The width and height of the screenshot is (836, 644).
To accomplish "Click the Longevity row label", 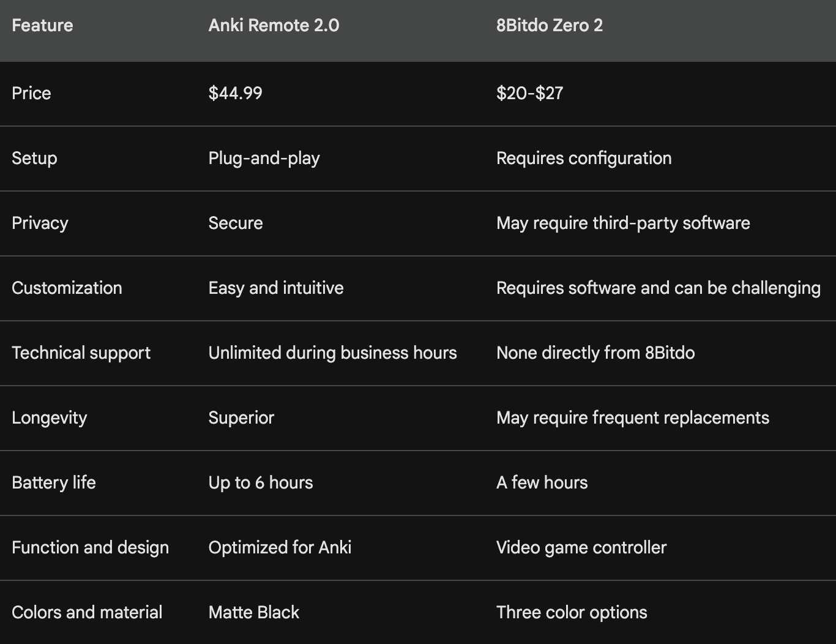I will tap(50, 417).
